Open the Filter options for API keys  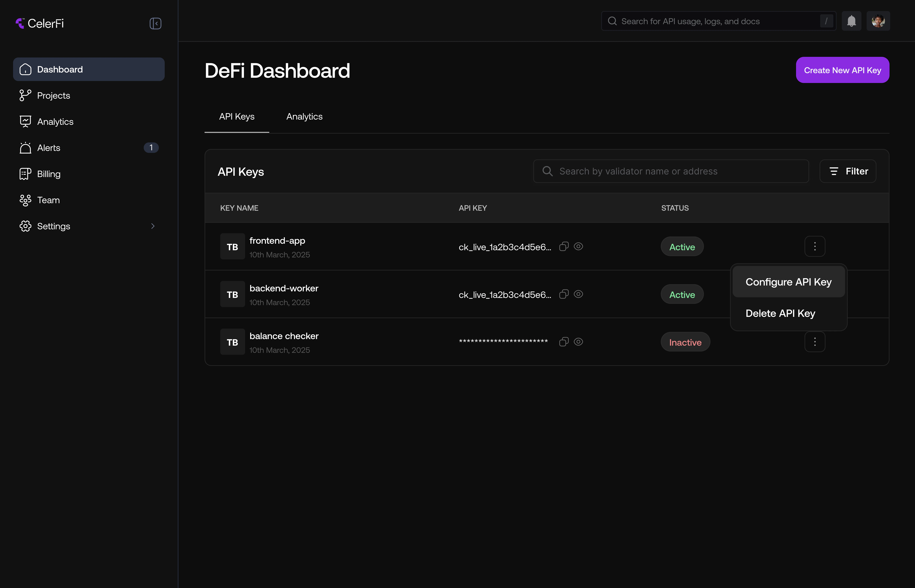(x=848, y=171)
